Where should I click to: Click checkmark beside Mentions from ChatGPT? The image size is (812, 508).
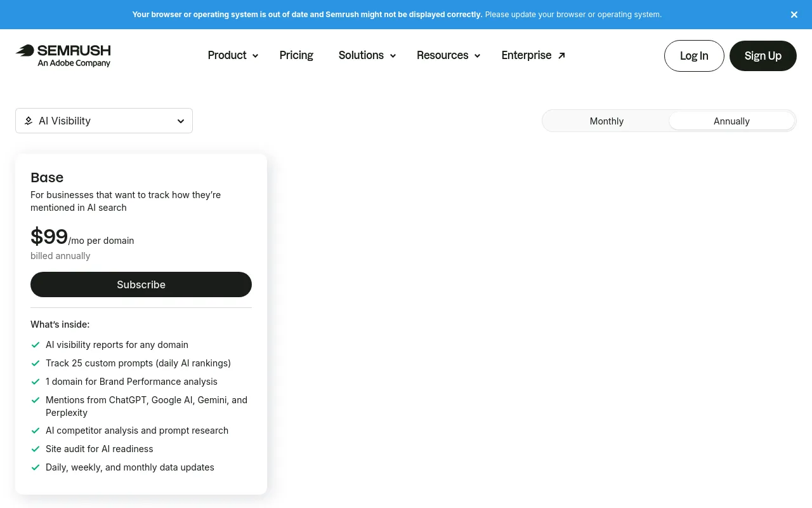(x=36, y=400)
